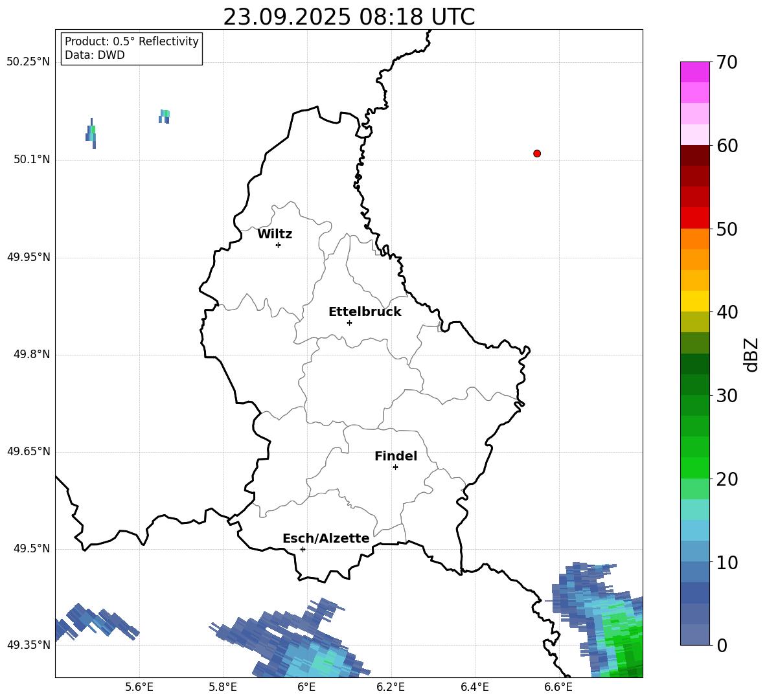Click the small radar echo speck near 5.65°E
The height and width of the screenshot is (700, 767).
[x=165, y=117]
